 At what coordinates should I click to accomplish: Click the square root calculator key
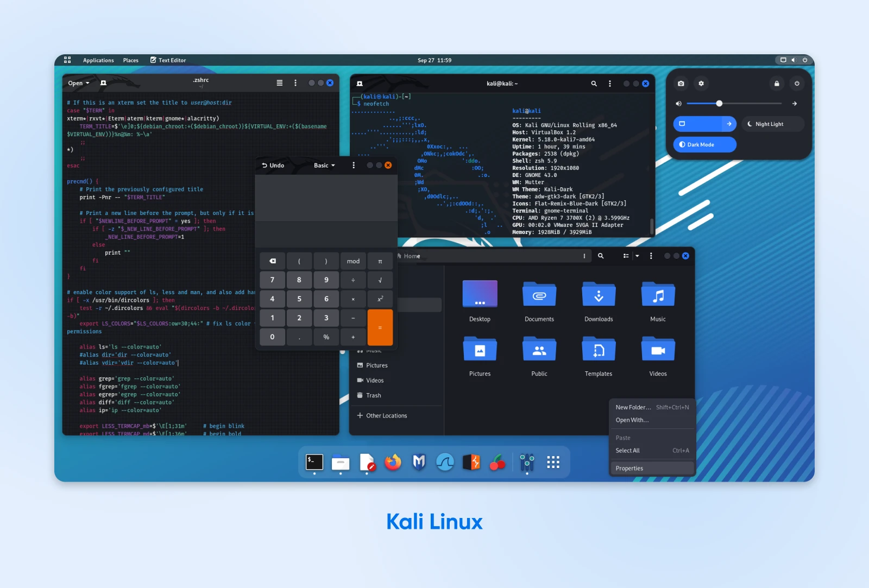click(380, 280)
